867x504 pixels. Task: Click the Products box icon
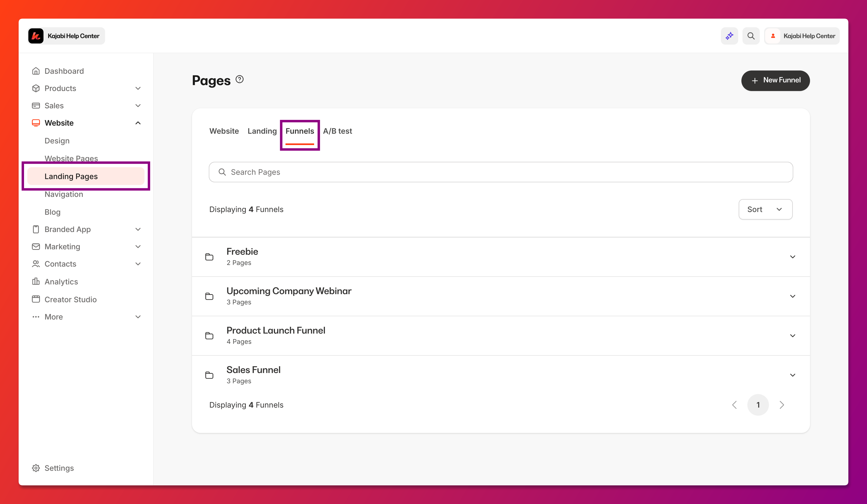36,88
